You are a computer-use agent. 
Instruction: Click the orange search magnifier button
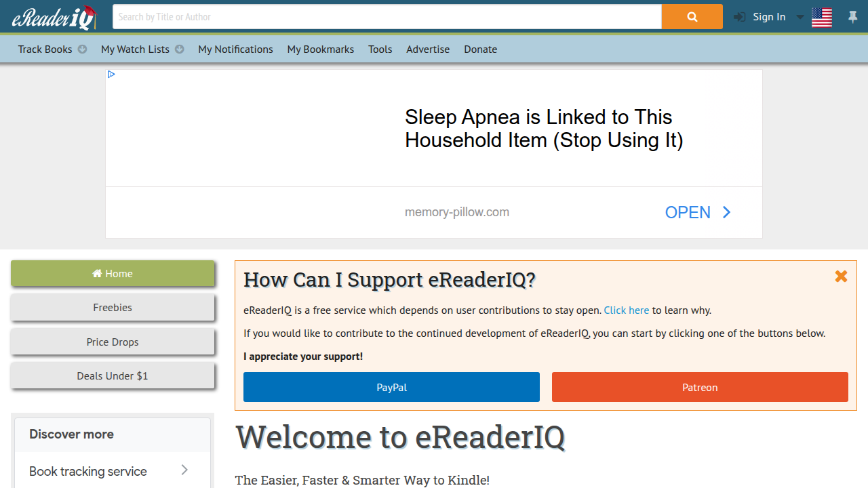pos(692,17)
